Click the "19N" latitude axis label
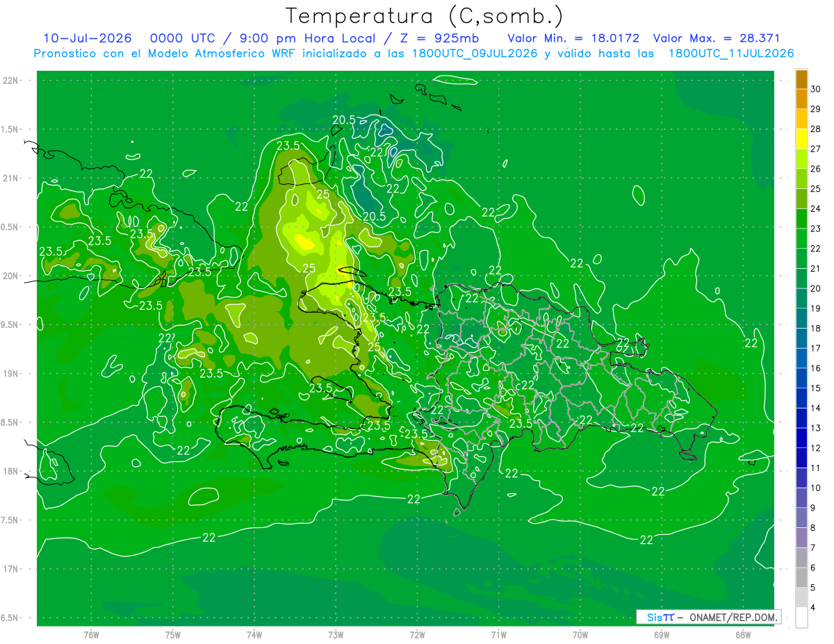This screenshot has height=644, width=834. [x=11, y=374]
